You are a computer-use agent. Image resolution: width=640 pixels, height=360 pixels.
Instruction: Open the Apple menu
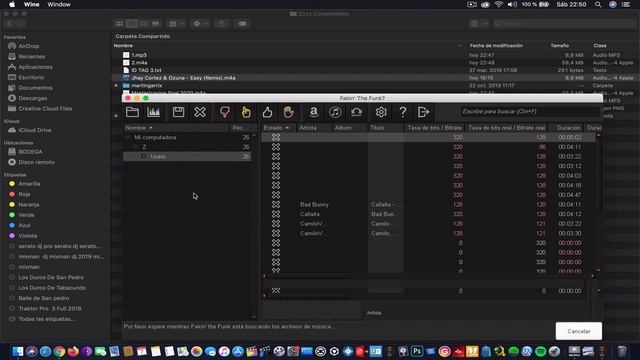tap(12, 4)
